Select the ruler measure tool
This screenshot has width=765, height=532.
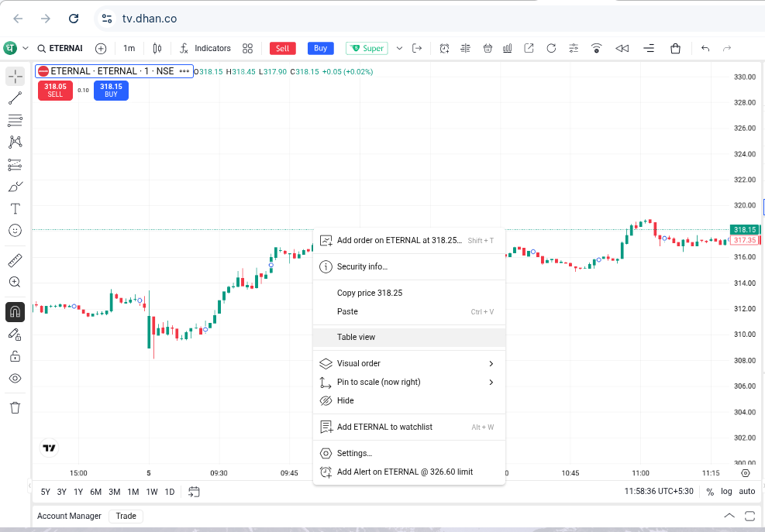(x=16, y=260)
